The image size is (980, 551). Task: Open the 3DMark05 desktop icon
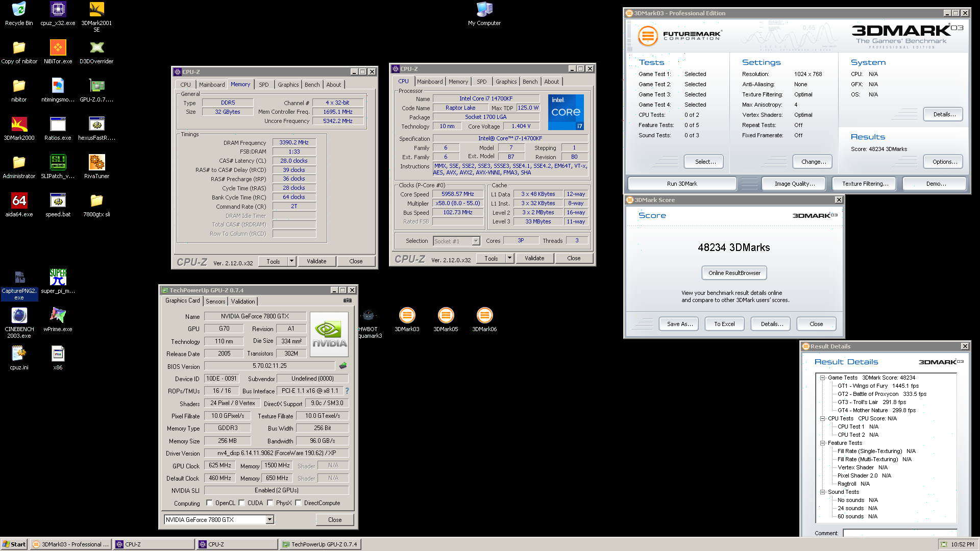pos(446,320)
